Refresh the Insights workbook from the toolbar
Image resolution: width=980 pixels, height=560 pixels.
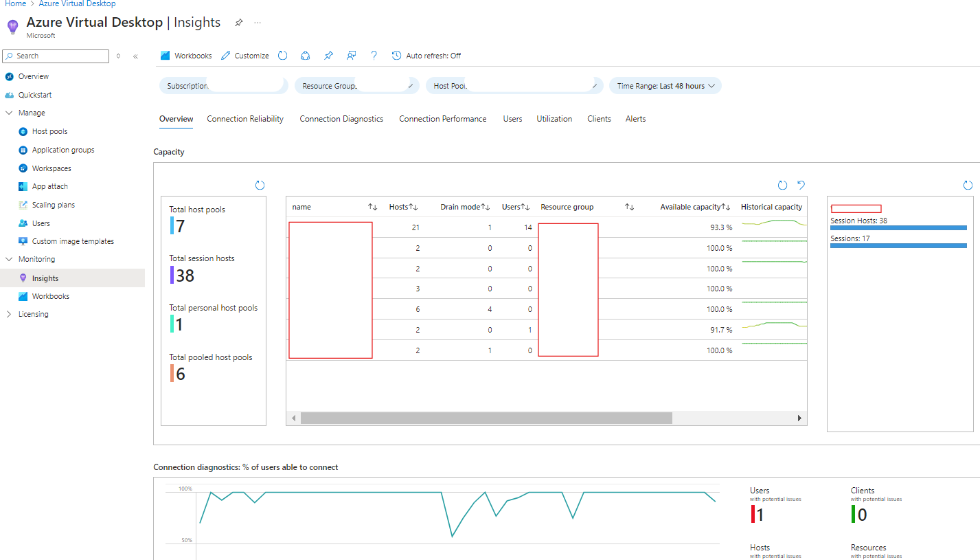click(x=282, y=56)
